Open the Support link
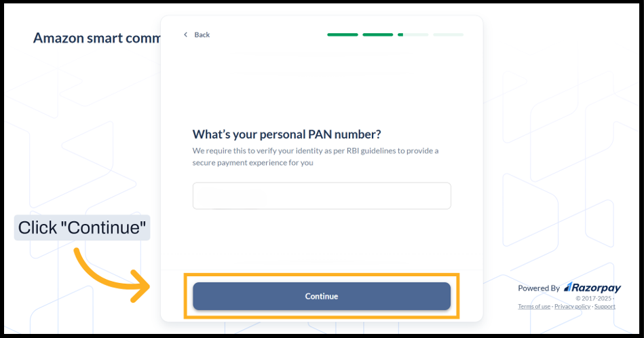Image resolution: width=644 pixels, height=338 pixels. [605, 307]
